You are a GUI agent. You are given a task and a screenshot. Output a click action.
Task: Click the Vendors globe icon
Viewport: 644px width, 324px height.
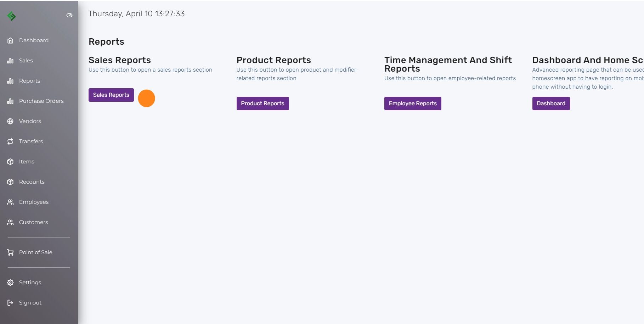10,121
